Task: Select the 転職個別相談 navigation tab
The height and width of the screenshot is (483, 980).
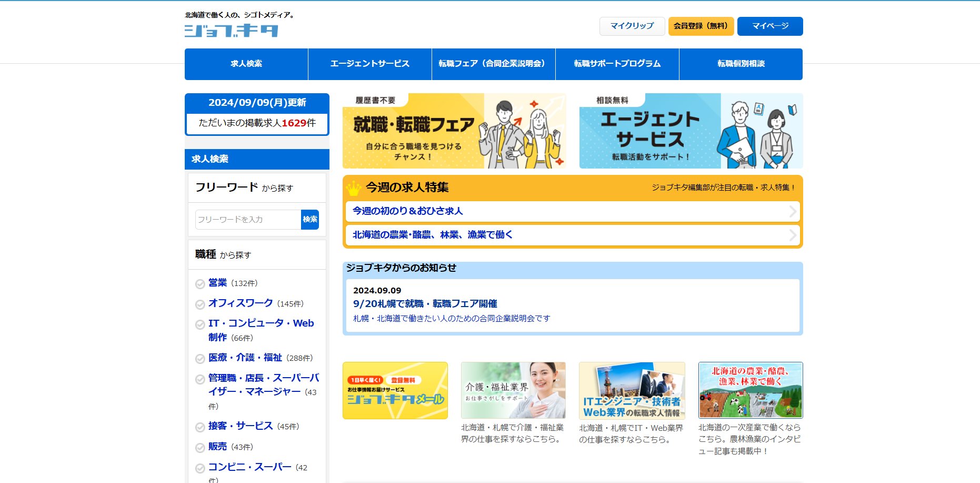Action: pos(741,64)
